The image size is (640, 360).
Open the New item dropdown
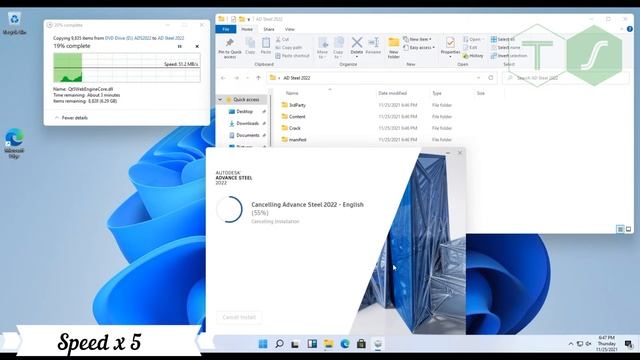(x=418, y=39)
